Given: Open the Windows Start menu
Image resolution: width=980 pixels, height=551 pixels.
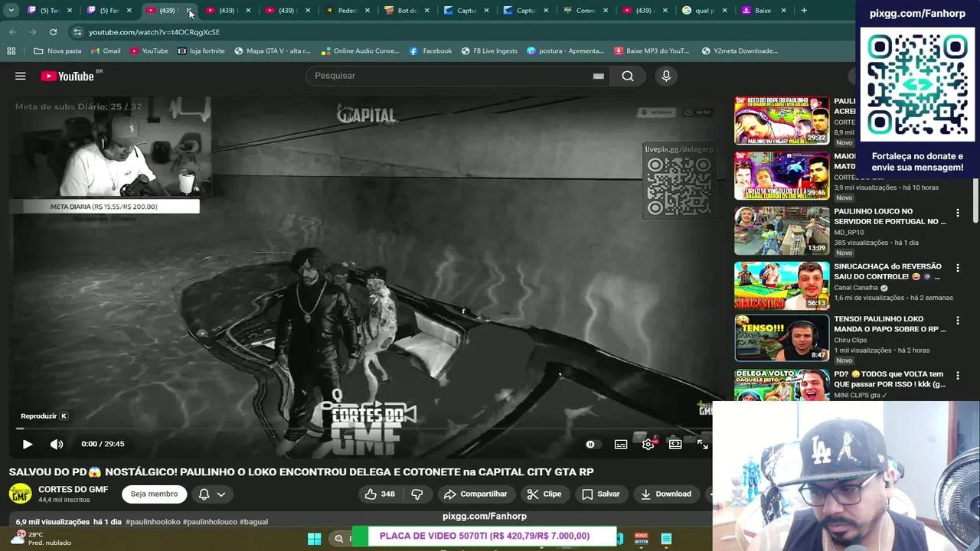Looking at the screenshot, I should click(314, 538).
